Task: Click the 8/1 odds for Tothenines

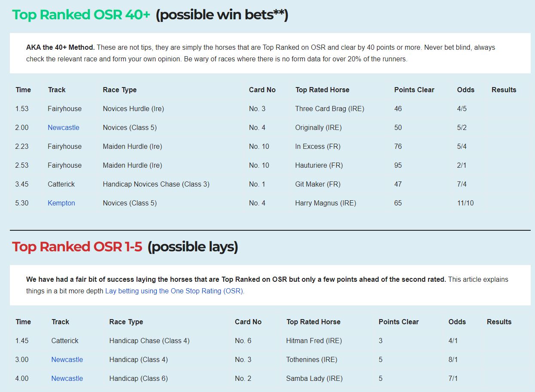Action: click(x=453, y=359)
